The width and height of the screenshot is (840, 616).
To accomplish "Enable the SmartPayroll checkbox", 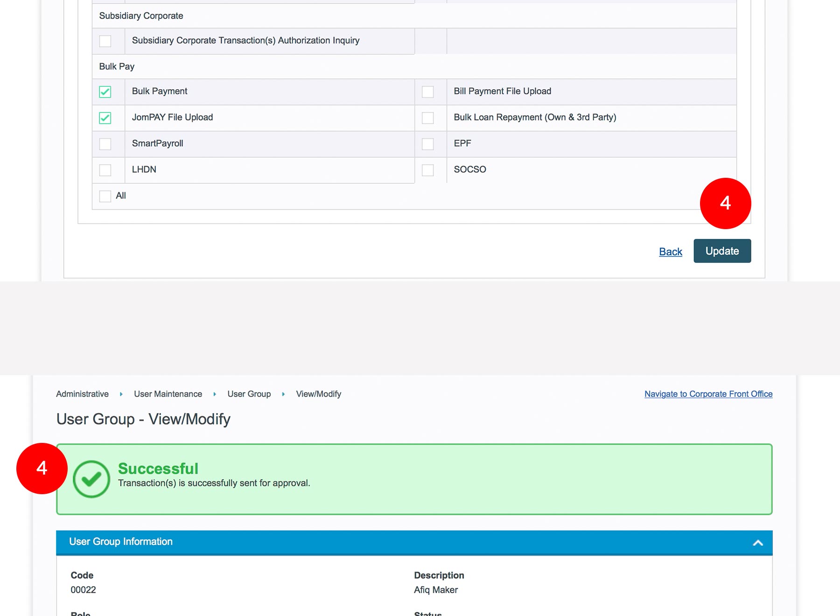I will coord(105,144).
